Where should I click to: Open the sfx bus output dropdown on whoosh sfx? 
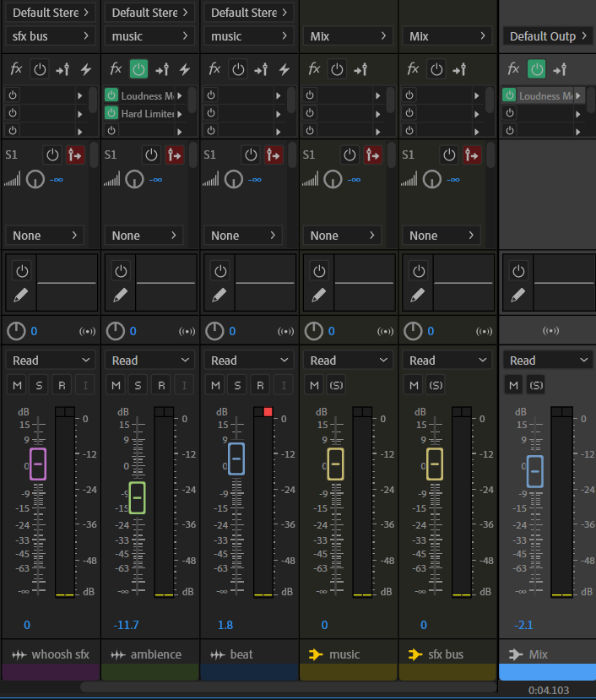point(51,36)
